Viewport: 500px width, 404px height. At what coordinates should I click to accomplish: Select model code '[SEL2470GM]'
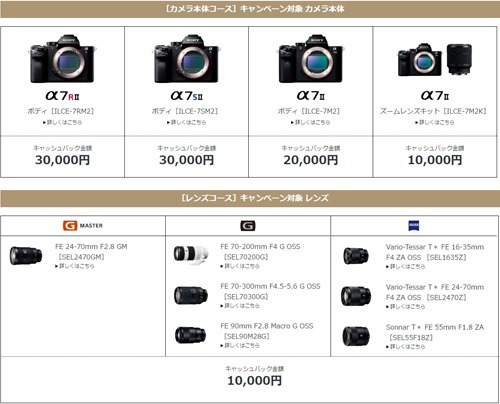(x=81, y=257)
